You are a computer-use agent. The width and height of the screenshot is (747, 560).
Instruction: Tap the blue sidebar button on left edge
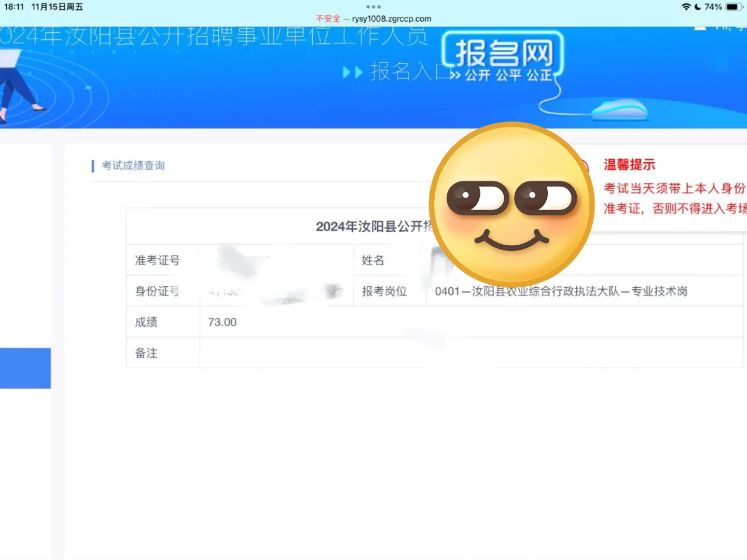[x=25, y=368]
